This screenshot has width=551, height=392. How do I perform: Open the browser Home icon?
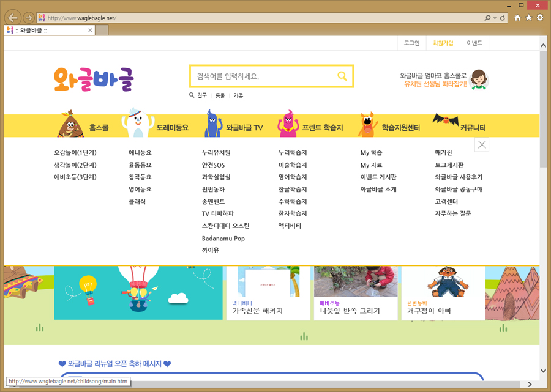517,18
